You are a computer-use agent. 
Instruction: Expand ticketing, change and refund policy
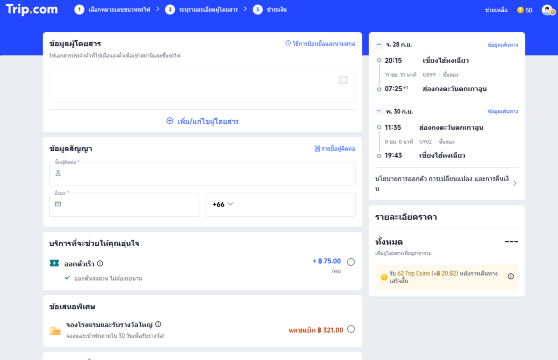[x=447, y=183]
